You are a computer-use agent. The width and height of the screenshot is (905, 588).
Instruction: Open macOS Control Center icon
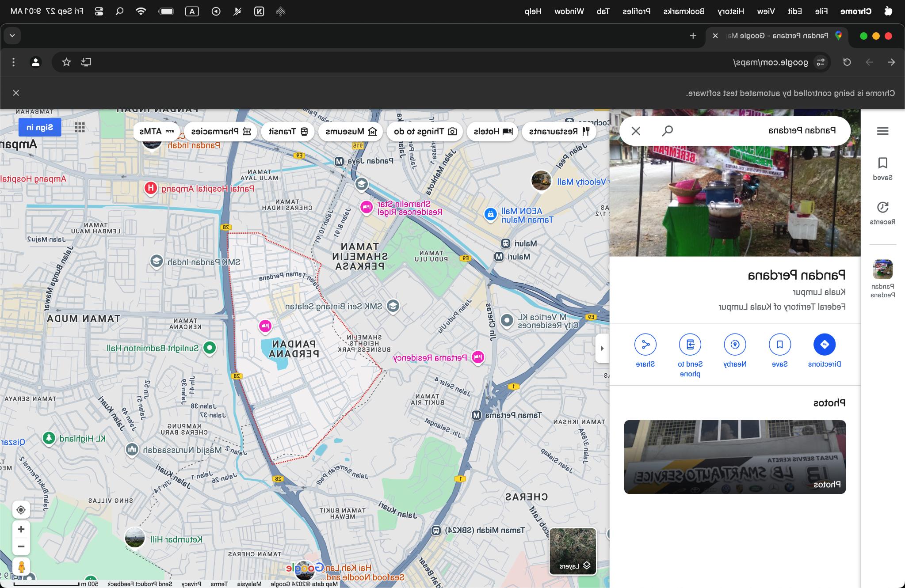point(99,11)
